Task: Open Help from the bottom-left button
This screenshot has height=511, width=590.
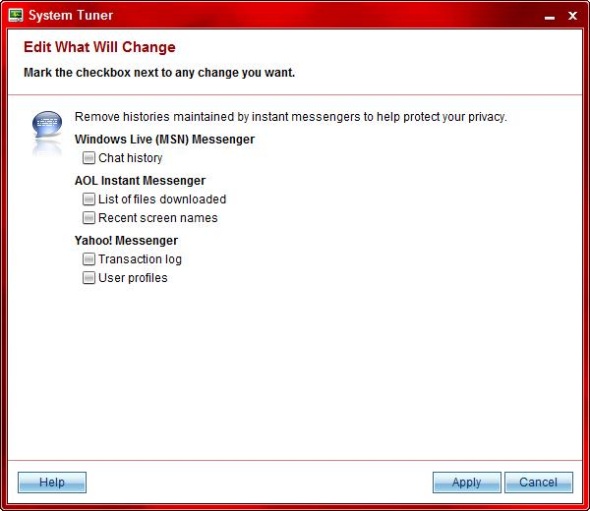Action: pos(52,482)
